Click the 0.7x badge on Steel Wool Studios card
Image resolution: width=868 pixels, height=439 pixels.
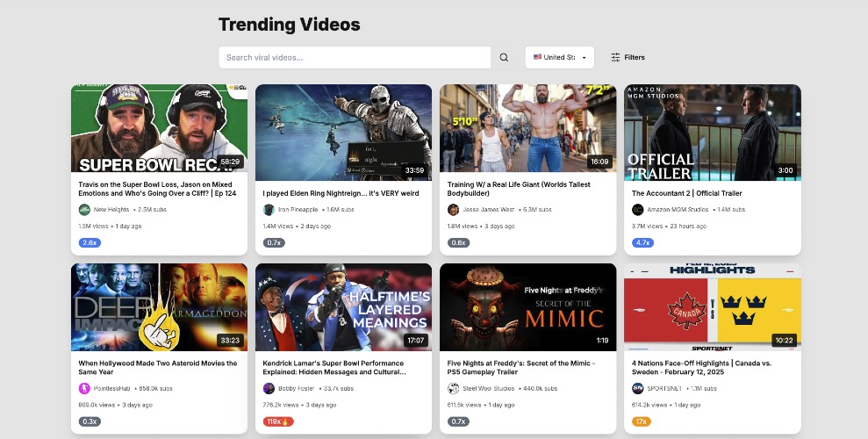tap(458, 421)
